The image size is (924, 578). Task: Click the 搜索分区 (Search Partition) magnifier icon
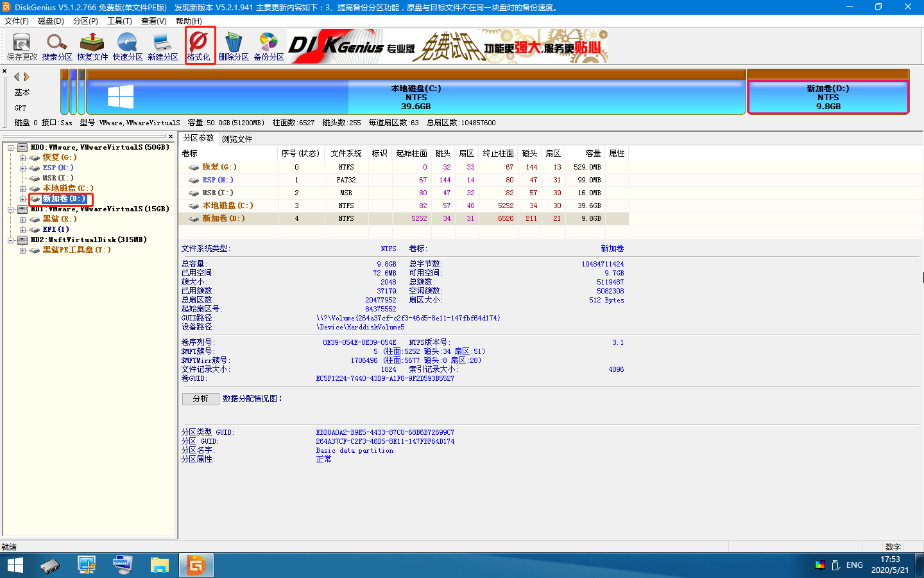(x=57, y=46)
